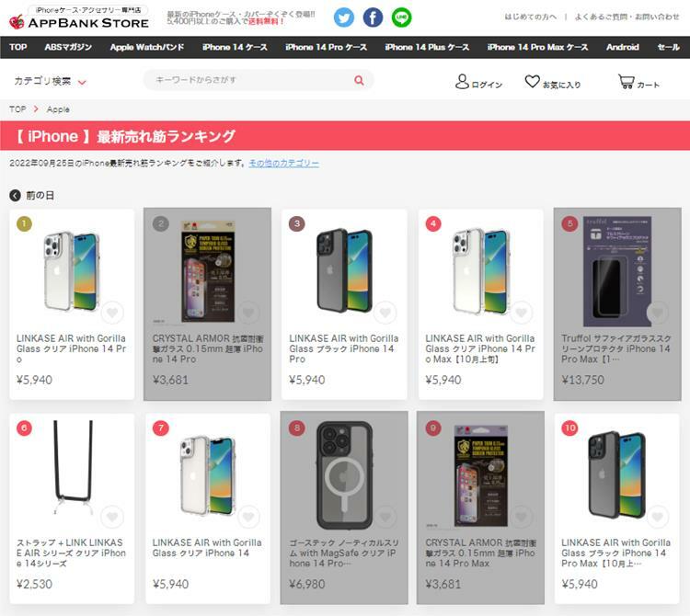Viewport: 690px width, 616px height.
Task: Expand the カテゴリ検索 dropdown
Action: click(51, 81)
